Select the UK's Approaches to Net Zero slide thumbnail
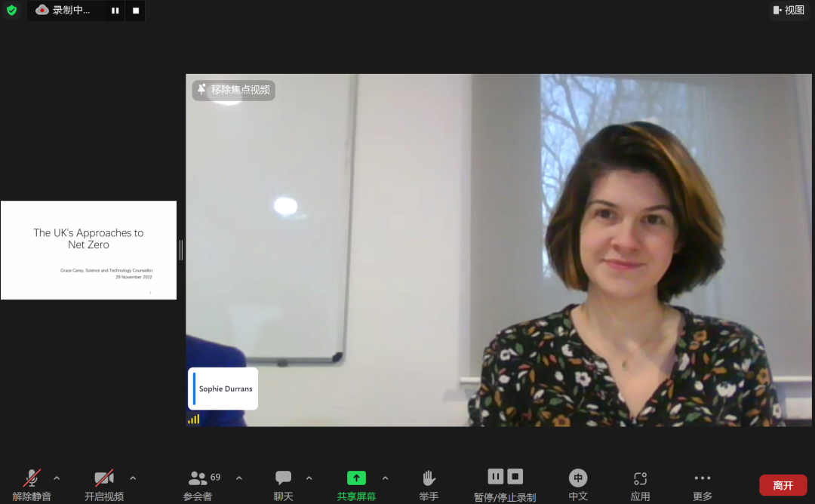The height and width of the screenshot is (504, 815). click(x=88, y=250)
